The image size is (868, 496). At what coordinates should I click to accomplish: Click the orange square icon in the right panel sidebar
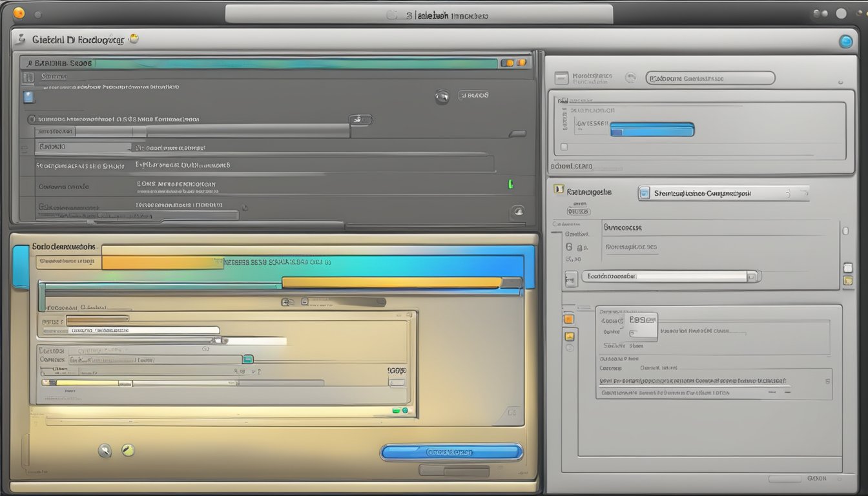click(x=569, y=319)
